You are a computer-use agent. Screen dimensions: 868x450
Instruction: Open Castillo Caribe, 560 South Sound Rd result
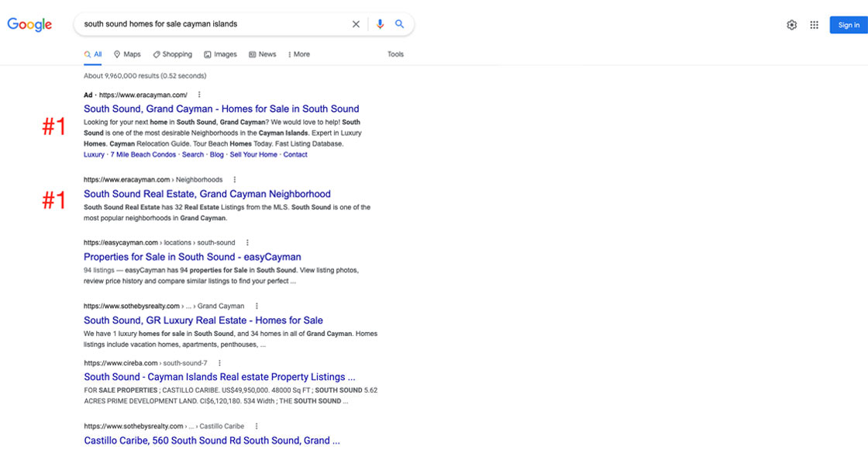point(212,441)
